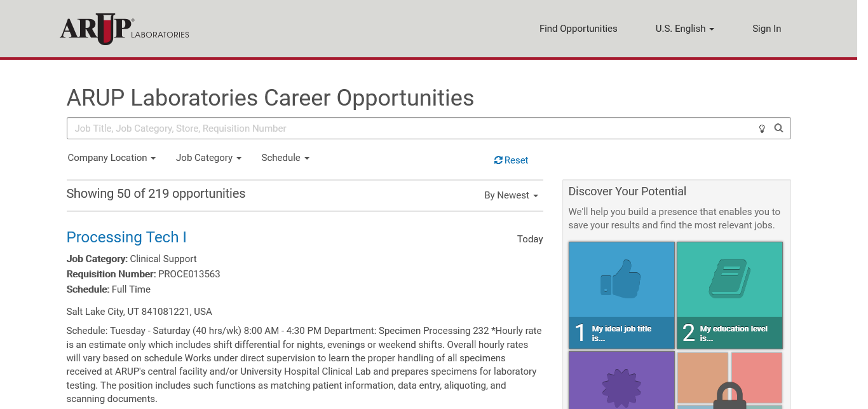The height and width of the screenshot is (409, 868).
Task: Click the Sign In link
Action: 766,29
